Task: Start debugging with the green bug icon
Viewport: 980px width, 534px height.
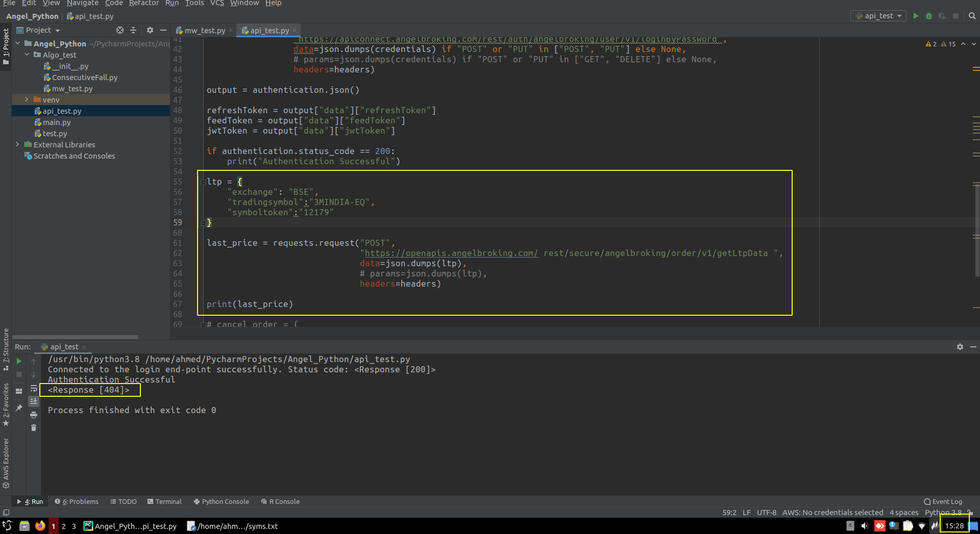Action: [x=929, y=16]
